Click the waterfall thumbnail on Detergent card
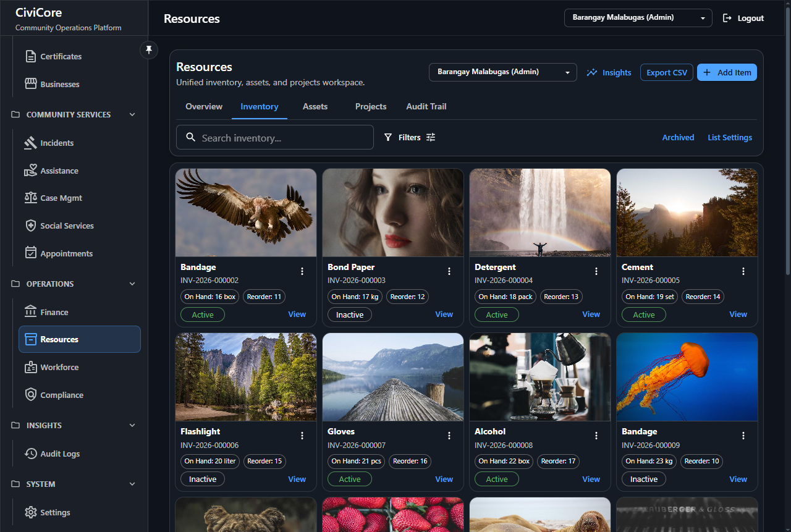This screenshot has width=791, height=532. pos(540,213)
